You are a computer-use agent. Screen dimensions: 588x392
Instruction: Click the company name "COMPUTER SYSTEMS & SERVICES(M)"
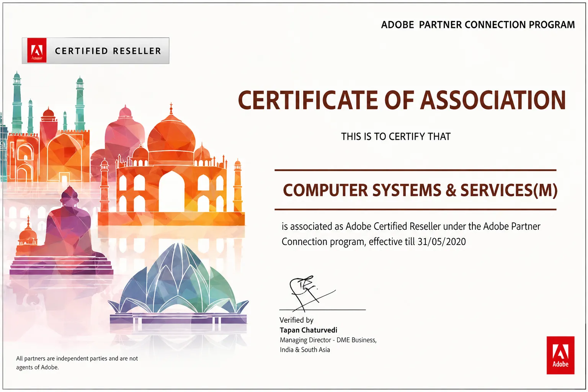click(420, 190)
